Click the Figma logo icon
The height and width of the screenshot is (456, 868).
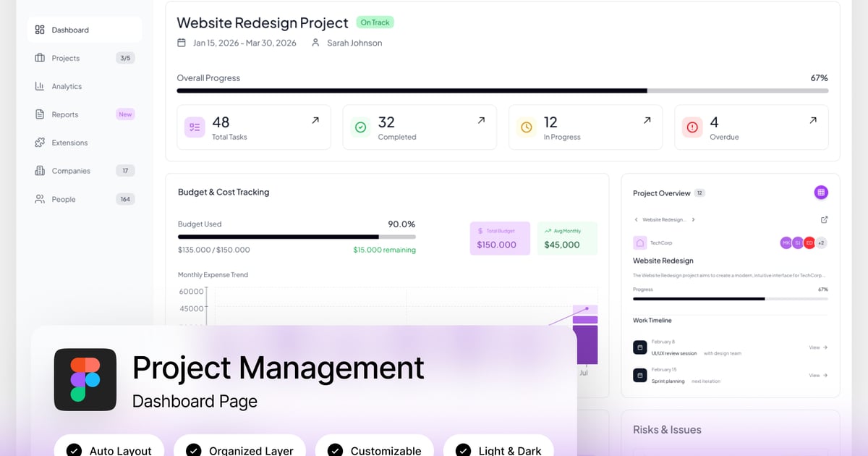click(x=85, y=379)
